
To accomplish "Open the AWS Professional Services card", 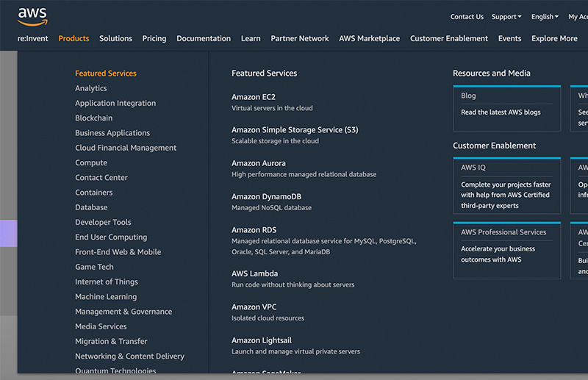I will click(507, 250).
